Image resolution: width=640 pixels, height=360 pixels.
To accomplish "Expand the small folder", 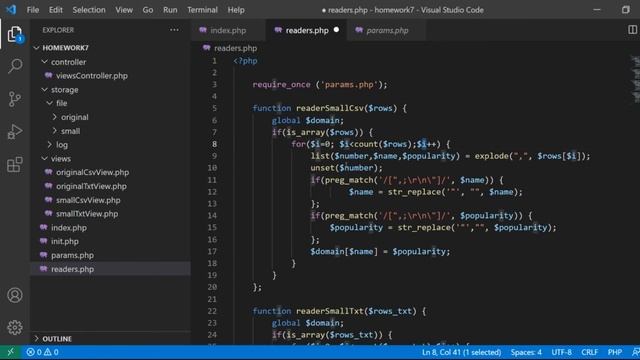I will pos(55,131).
